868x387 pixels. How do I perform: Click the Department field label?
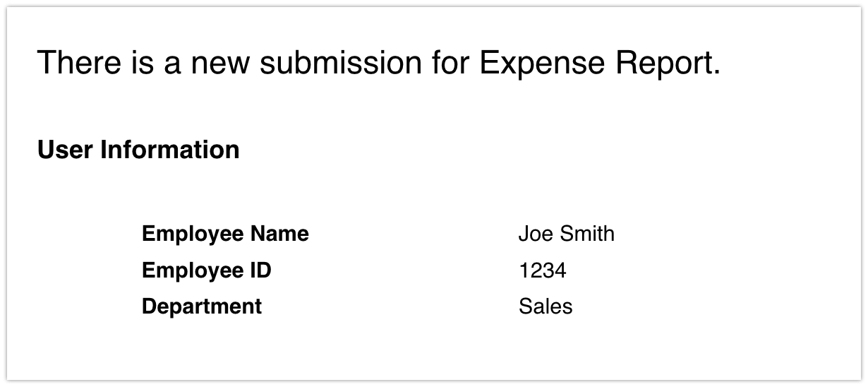[202, 306]
